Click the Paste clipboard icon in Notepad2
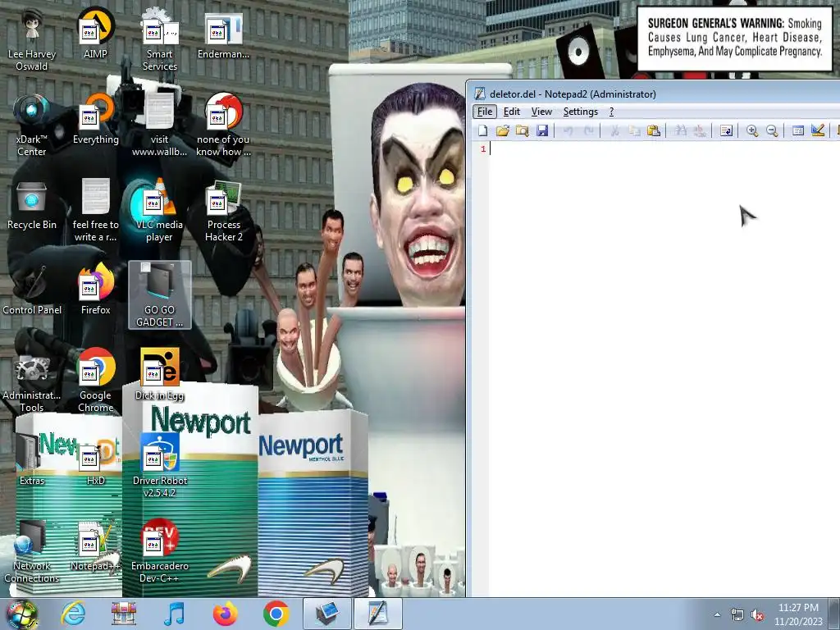Viewport: 840px width, 630px height. pos(654,130)
